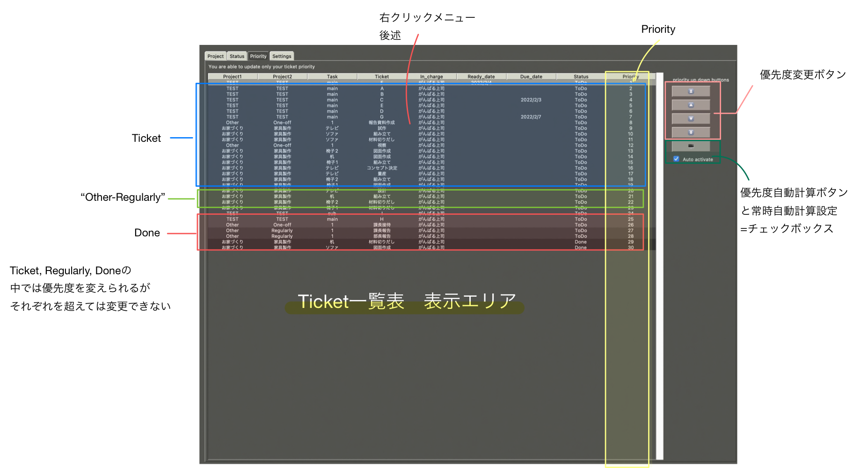Click priority number 12 in the Priority column
The image size is (868, 468).
click(631, 146)
